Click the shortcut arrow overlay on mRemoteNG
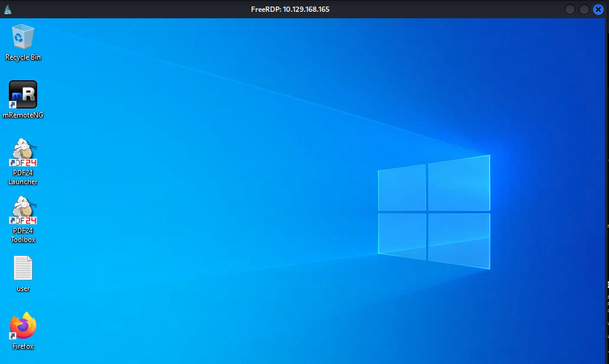This screenshot has width=609, height=364. click(12, 104)
